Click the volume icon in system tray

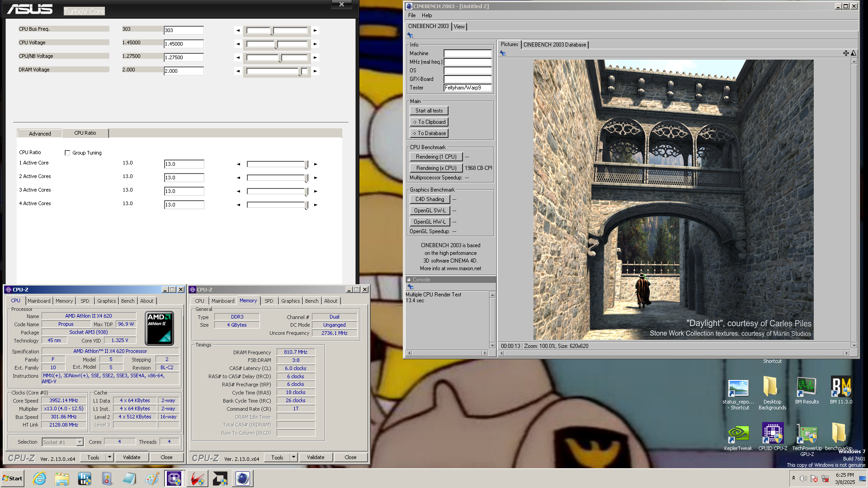803,479
